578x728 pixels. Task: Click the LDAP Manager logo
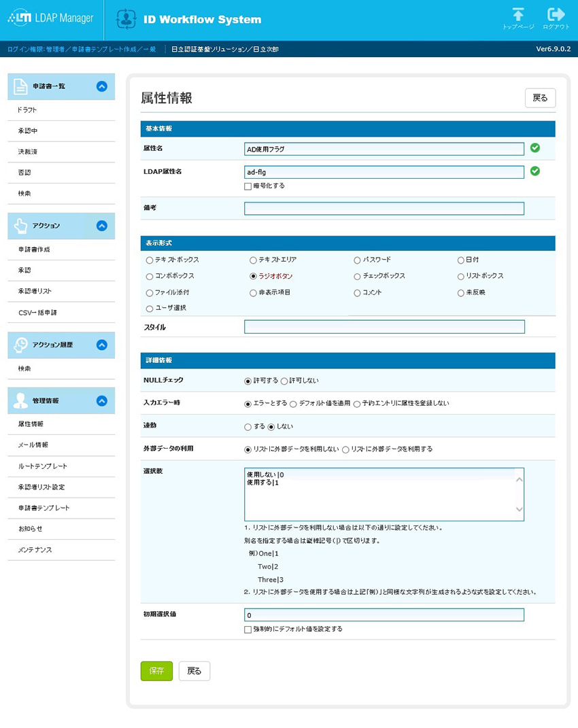pos(51,19)
